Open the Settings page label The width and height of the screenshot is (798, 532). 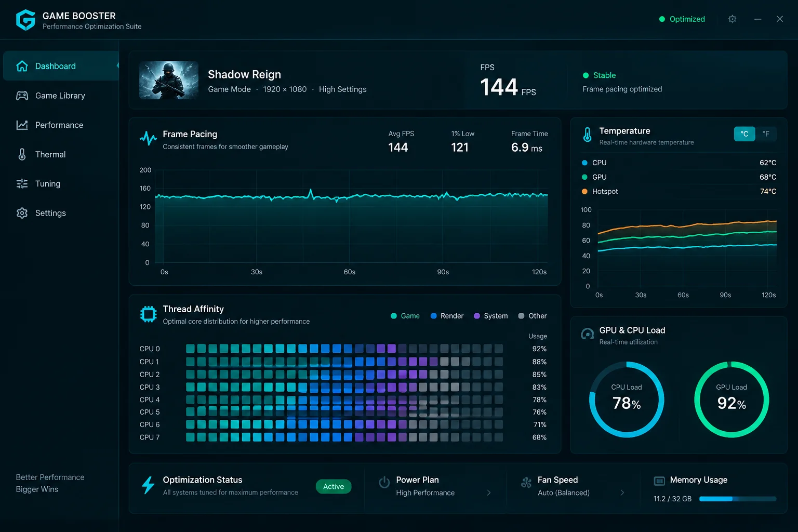[50, 213]
